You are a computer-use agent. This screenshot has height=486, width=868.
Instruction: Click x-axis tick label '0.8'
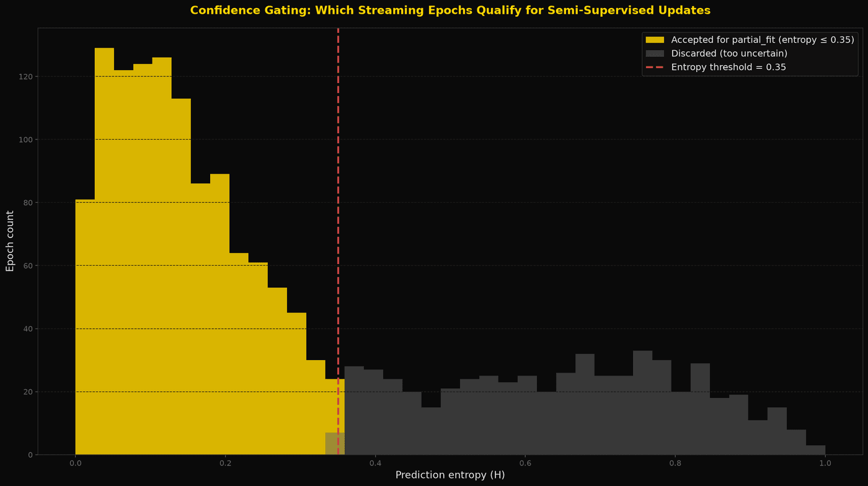[675, 463]
